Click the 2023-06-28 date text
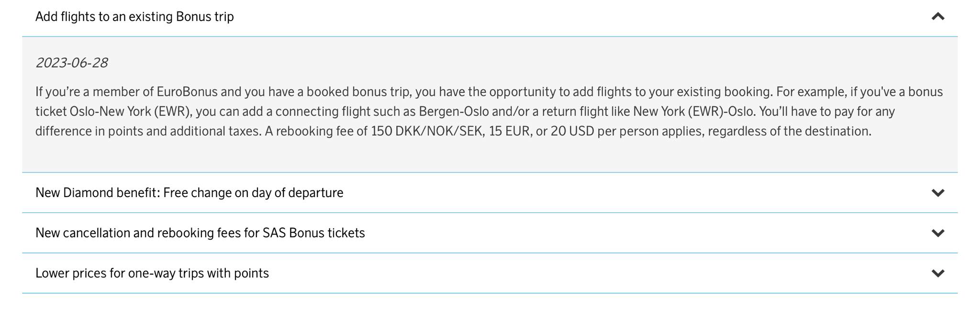 [72, 63]
